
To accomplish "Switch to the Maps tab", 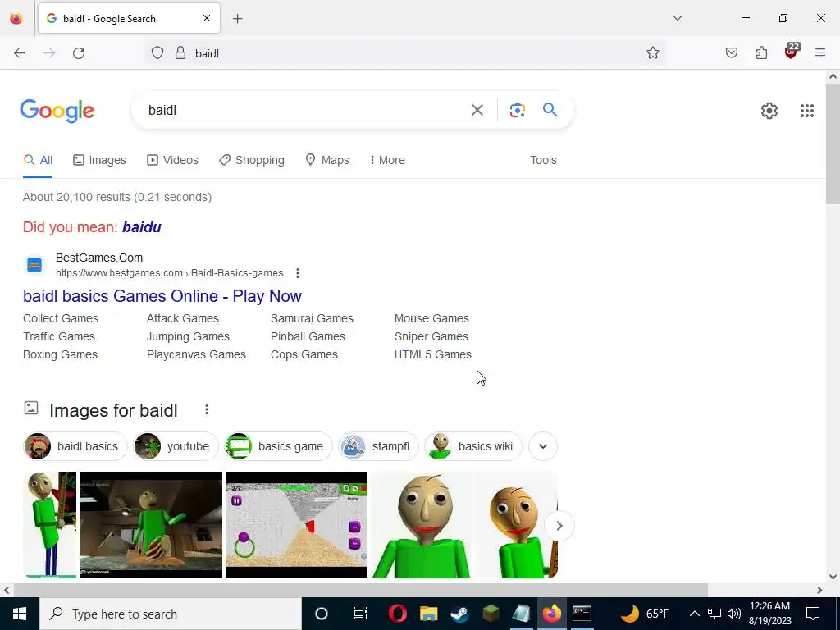I will pos(327,160).
